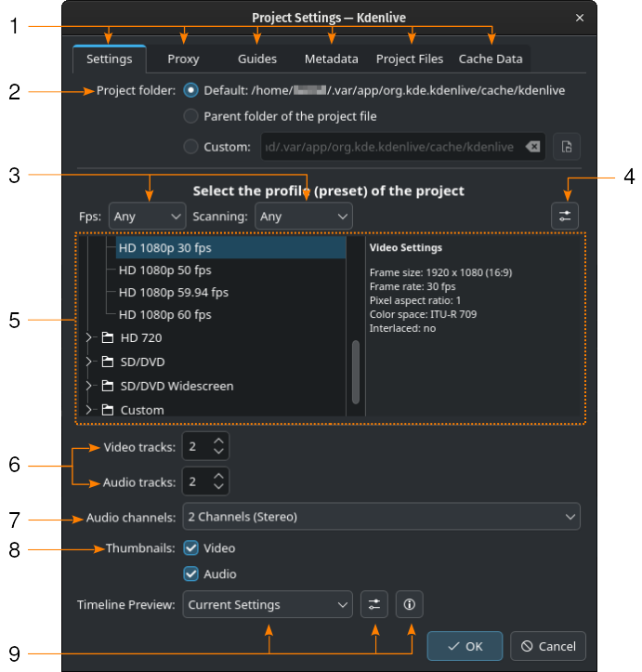The width and height of the screenshot is (642, 672).
Task: Decrease the Audio tracks count
Action: pos(218,486)
